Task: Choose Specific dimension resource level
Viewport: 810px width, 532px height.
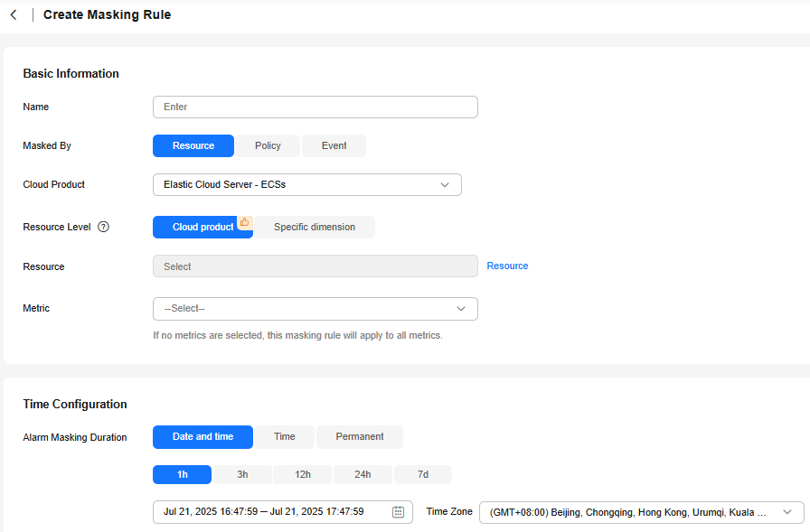Action: tap(314, 227)
